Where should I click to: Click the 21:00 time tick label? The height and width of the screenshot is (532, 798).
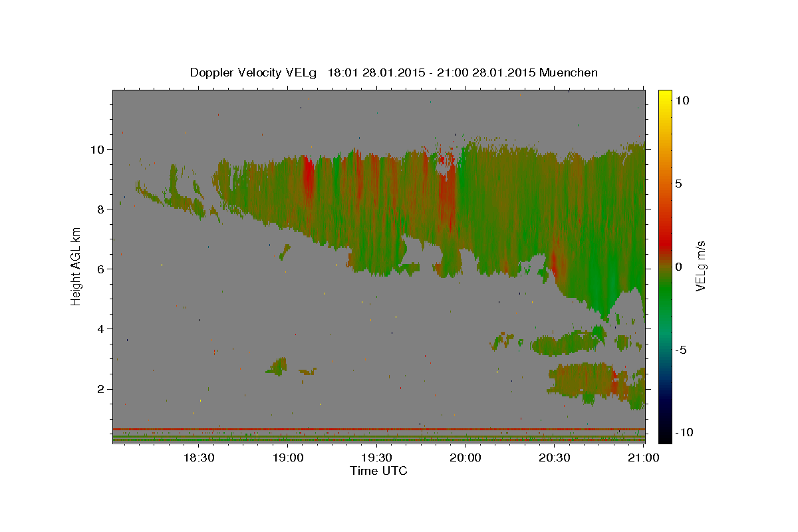coord(644,458)
